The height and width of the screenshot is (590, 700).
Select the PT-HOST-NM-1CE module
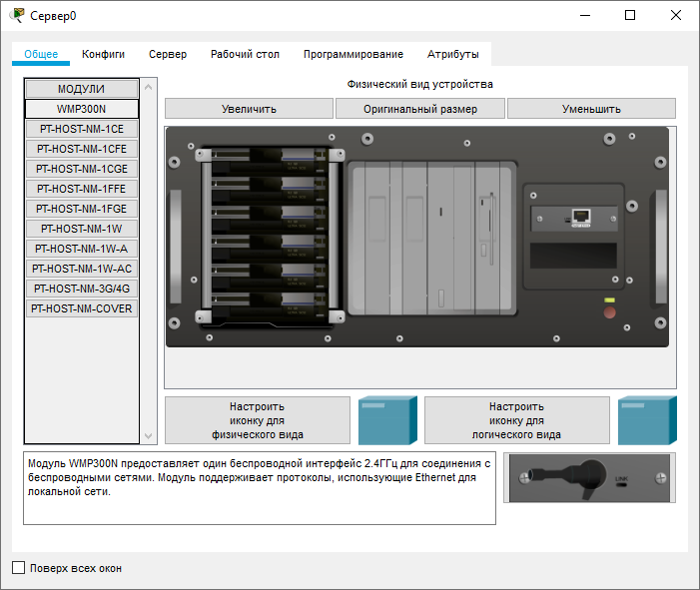82,129
